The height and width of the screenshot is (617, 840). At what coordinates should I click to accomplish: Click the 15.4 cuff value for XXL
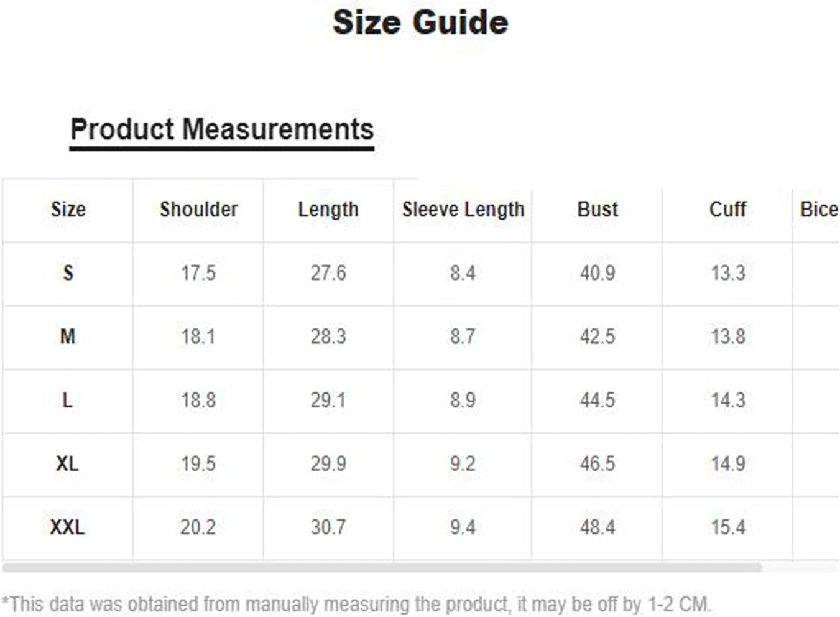[x=727, y=527]
